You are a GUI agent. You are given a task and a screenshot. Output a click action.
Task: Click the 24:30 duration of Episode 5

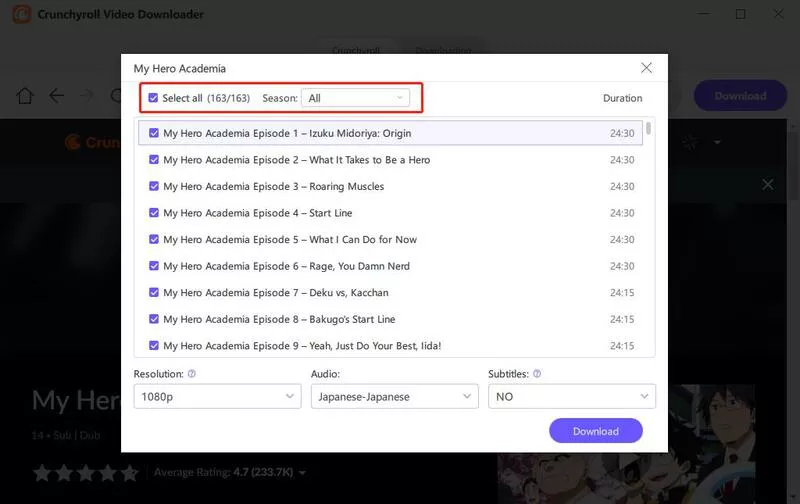[x=622, y=239]
